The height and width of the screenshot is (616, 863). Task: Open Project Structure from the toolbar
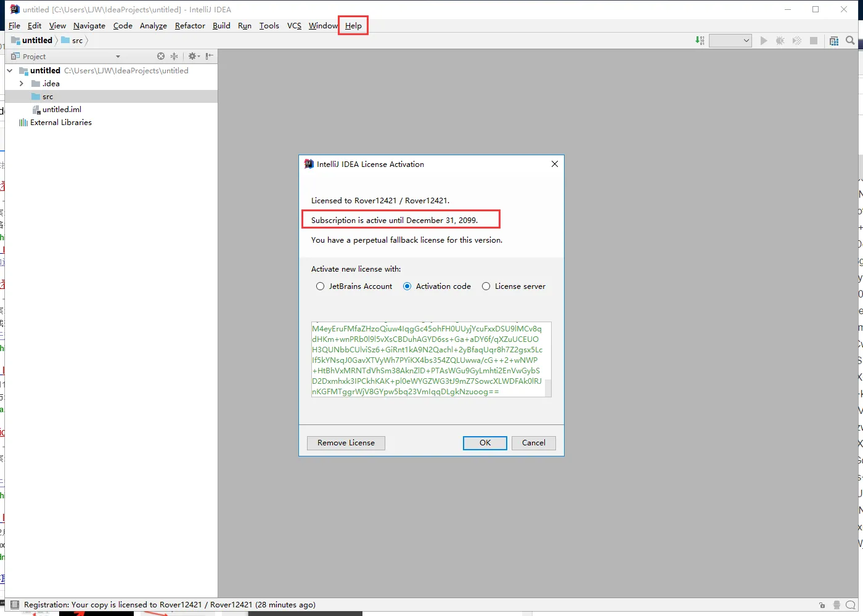coord(834,41)
